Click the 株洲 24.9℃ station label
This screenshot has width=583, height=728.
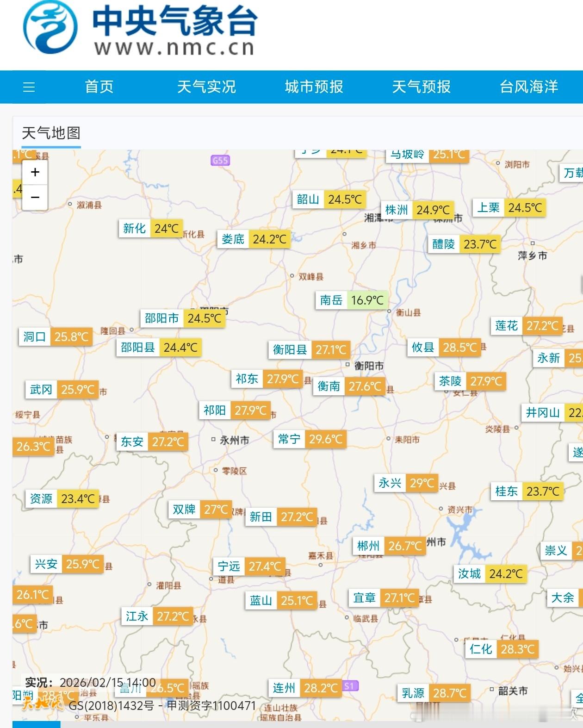tap(417, 210)
